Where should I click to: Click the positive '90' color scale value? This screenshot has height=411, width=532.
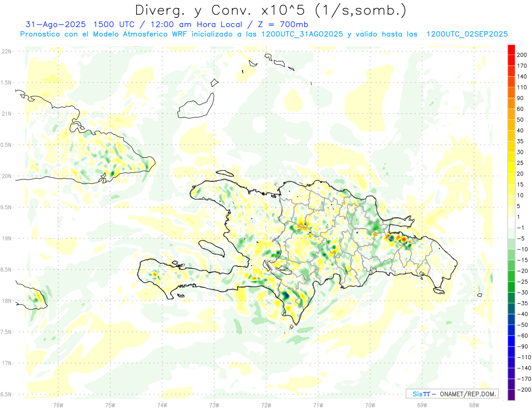pos(520,98)
